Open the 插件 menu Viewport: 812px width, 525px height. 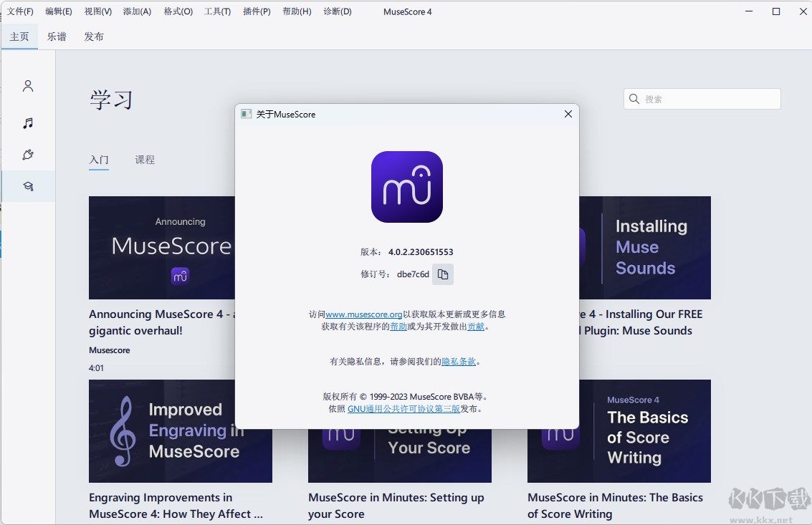[256, 11]
